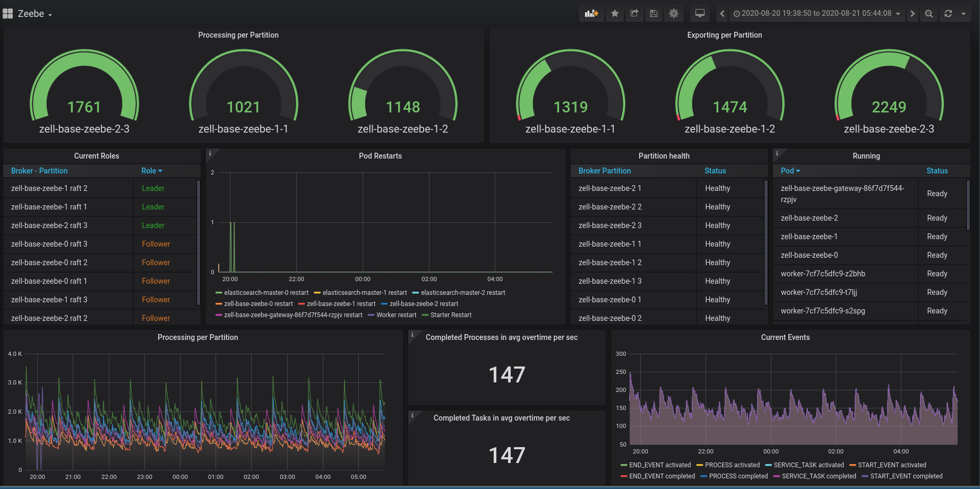Open the Zeebe dashboard selector dropdown
This screenshot has height=489, width=980.
click(x=35, y=14)
